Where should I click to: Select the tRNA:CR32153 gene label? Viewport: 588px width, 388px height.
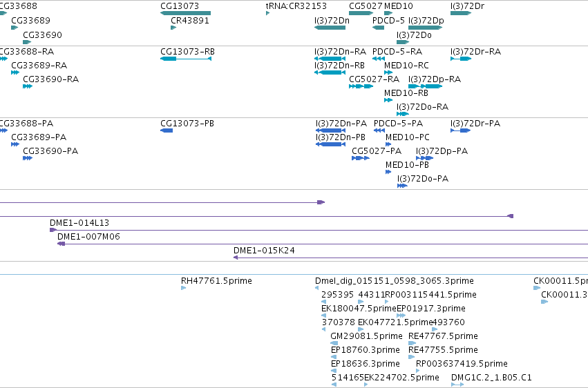click(x=296, y=6)
